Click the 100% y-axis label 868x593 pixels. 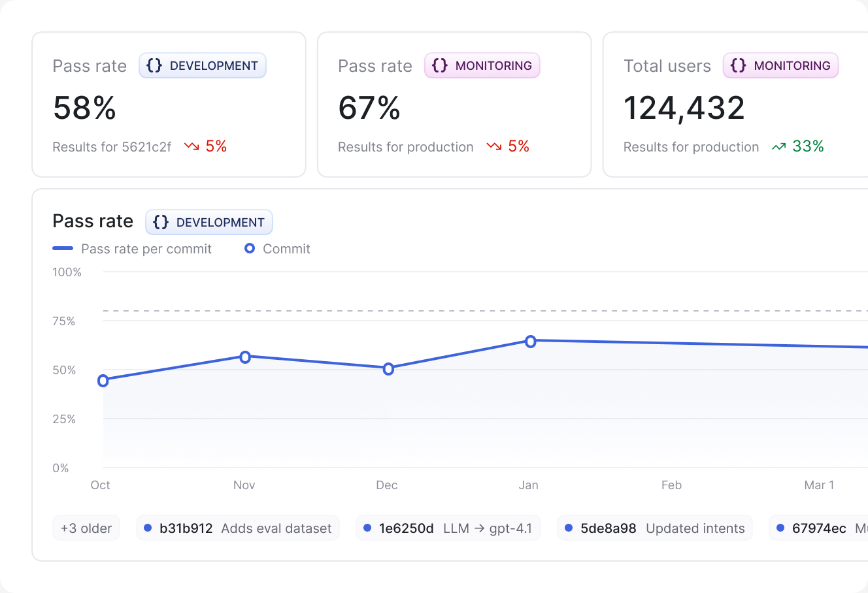[x=67, y=272]
